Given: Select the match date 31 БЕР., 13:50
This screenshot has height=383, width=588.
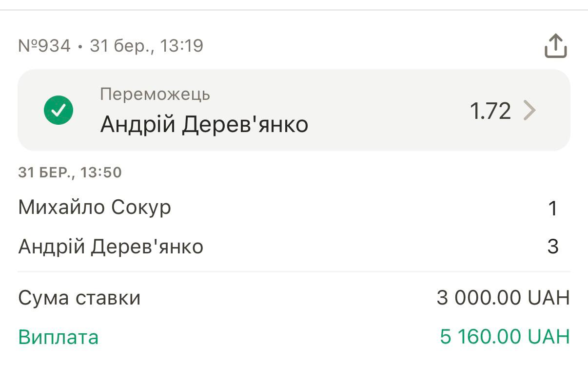Looking at the screenshot, I should click(x=70, y=172).
